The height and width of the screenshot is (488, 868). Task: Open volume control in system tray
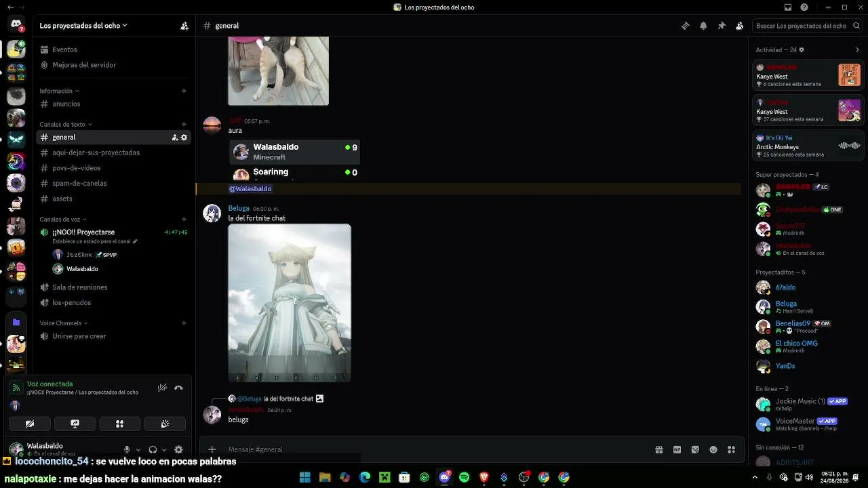[x=810, y=478]
